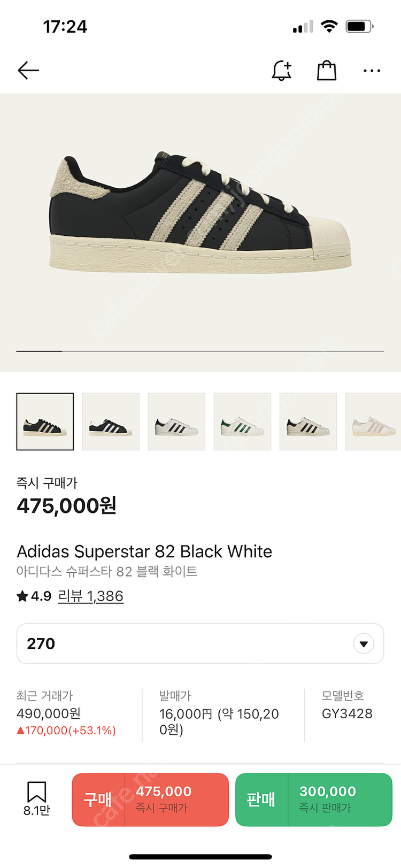The height and width of the screenshot is (868, 401).
Task: Select the third white and black shoe thumbnail
Action: click(176, 421)
